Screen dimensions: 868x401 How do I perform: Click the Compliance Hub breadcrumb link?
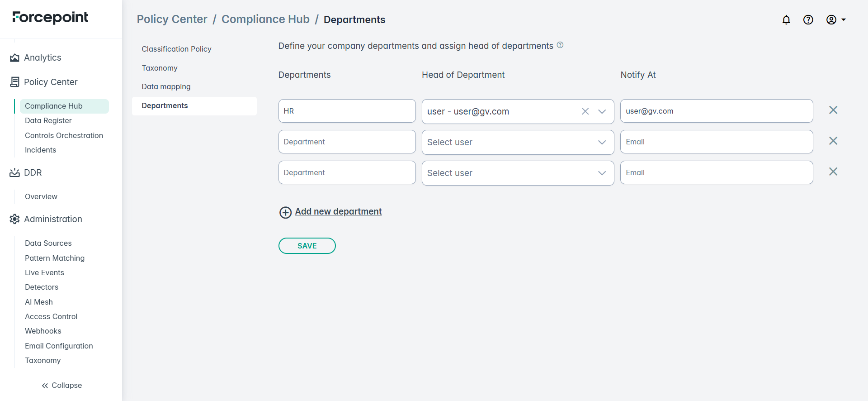click(265, 19)
